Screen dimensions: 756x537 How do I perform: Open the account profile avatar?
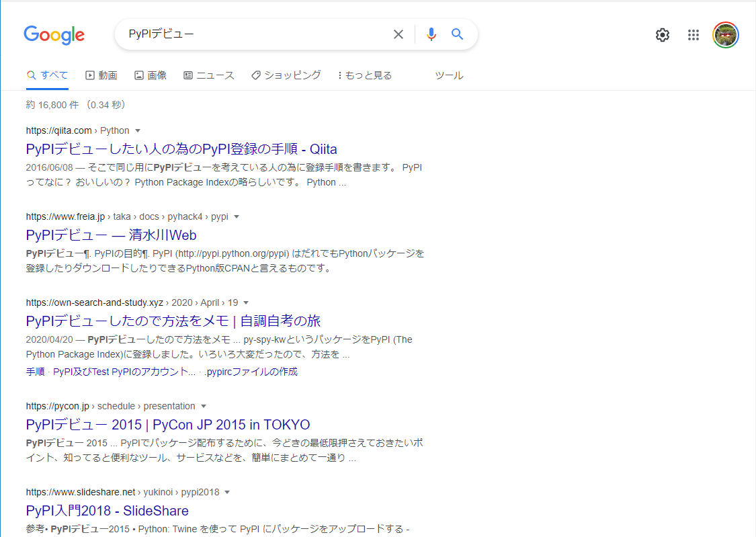click(726, 35)
